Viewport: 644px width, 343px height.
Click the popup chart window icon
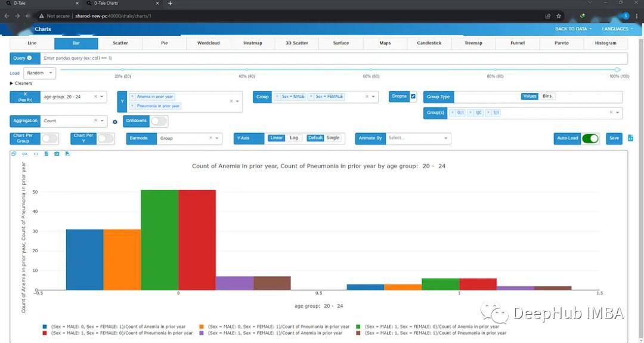coord(14,154)
